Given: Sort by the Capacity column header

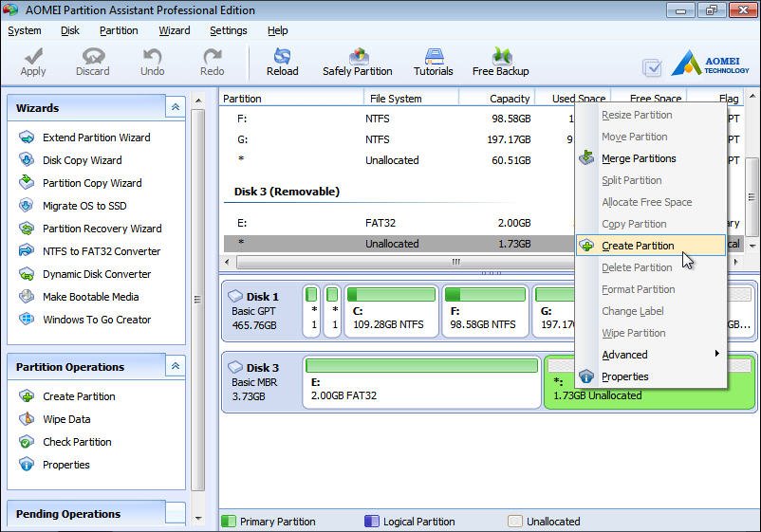Looking at the screenshot, I should (496, 99).
